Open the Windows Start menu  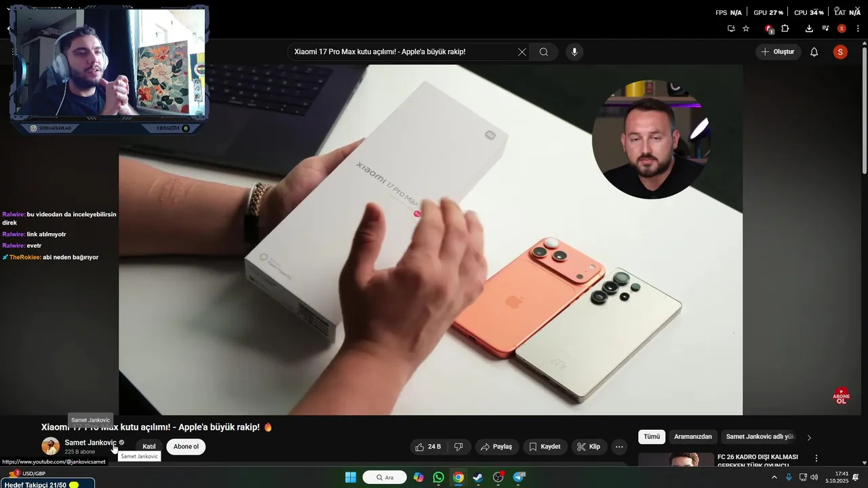tap(351, 477)
